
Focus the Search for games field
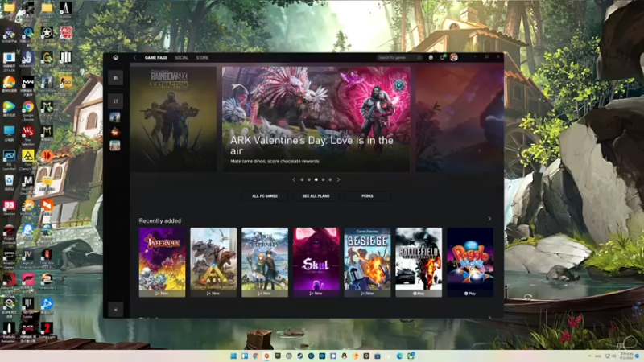[399, 57]
